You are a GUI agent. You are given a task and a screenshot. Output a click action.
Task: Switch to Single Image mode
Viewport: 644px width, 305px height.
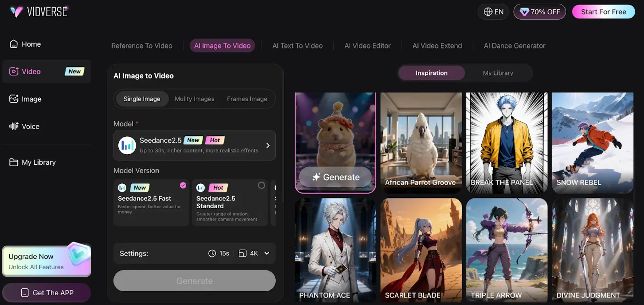point(142,99)
